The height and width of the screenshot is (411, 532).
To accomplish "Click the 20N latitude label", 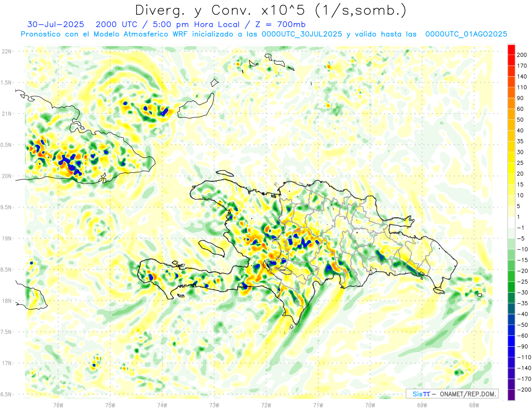I will tap(6, 176).
